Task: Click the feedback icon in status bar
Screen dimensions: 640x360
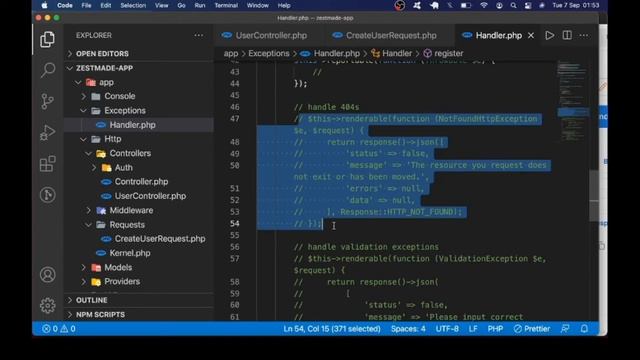Action: click(x=565, y=329)
